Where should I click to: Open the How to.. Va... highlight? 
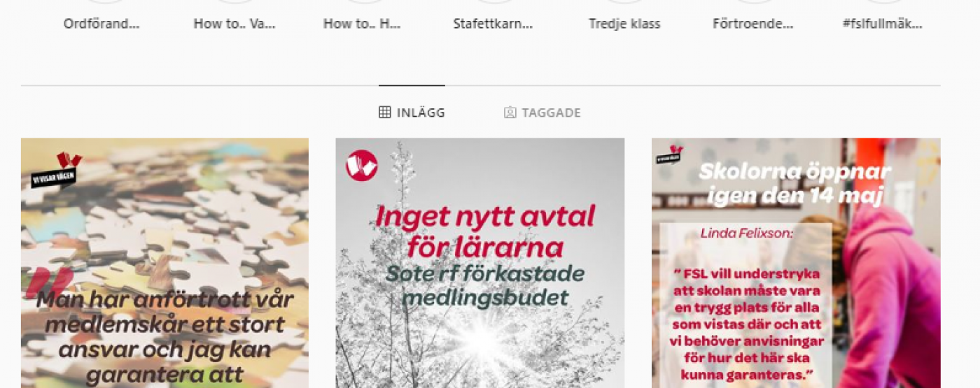click(234, 24)
